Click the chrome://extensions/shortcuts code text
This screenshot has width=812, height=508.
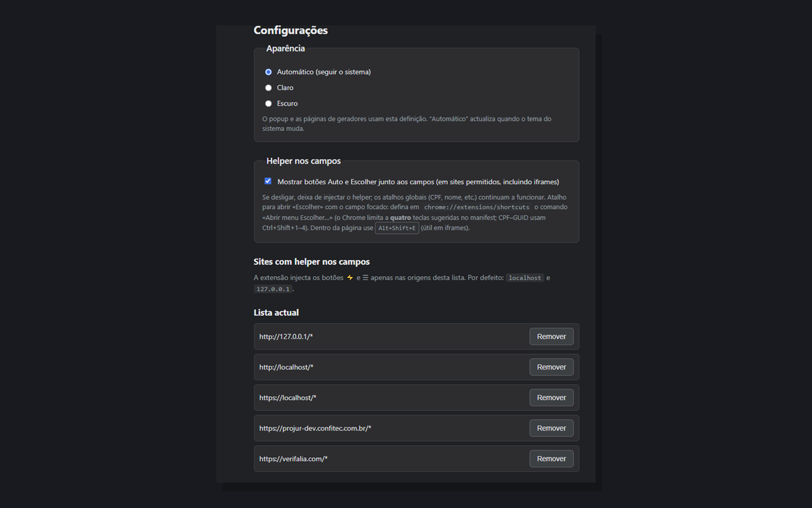[477, 208]
